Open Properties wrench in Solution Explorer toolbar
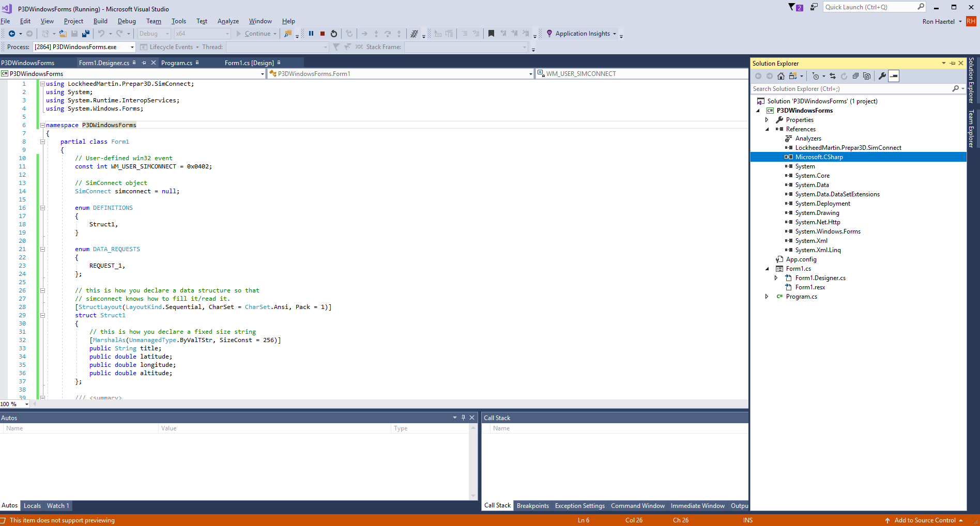Viewport: 980px width, 526px height. click(x=882, y=76)
